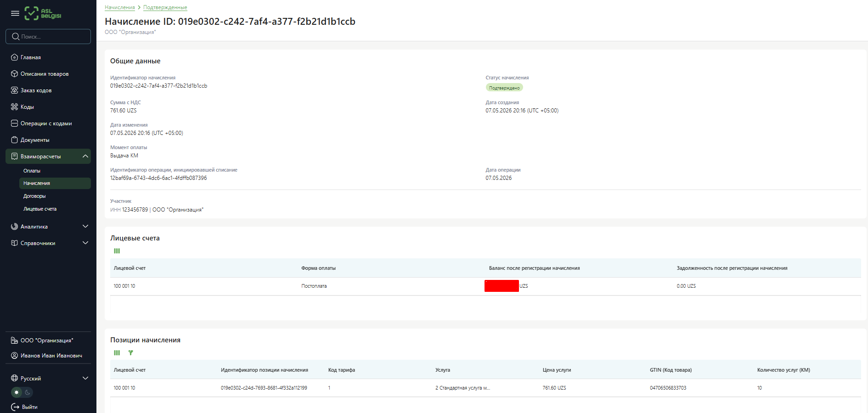The height and width of the screenshot is (413, 868).
Task: Click the GTIN (Код товара) column header
Action: [x=671, y=370]
